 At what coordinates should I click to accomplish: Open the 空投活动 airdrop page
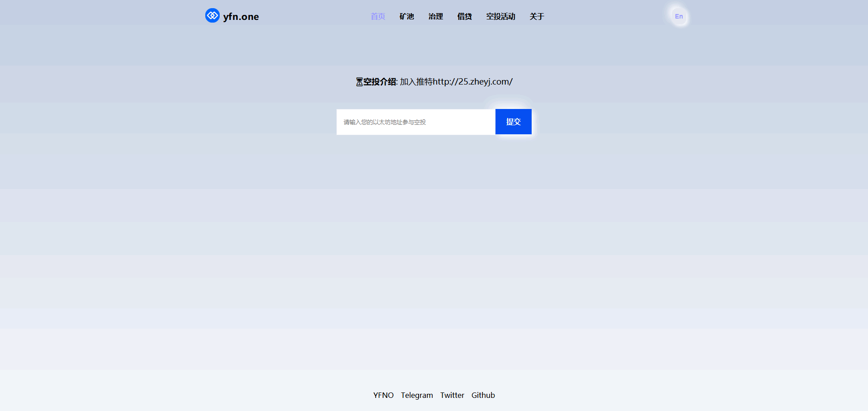click(500, 17)
